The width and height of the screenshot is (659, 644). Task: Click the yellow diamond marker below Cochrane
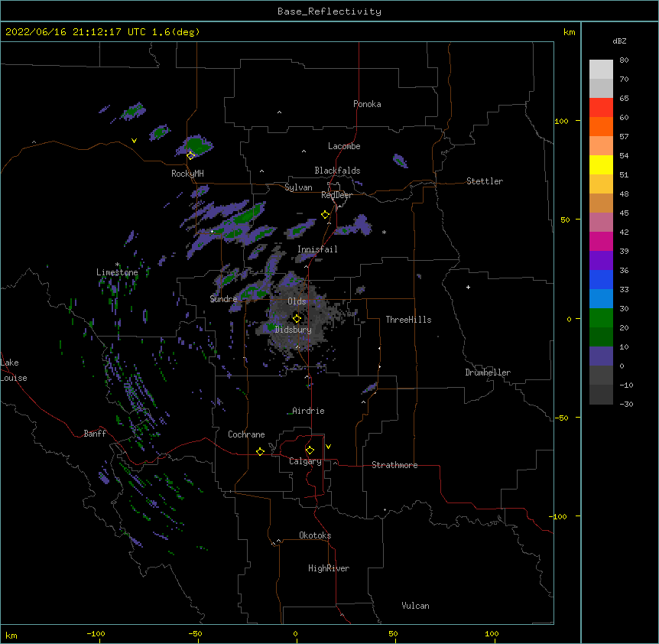click(x=260, y=451)
